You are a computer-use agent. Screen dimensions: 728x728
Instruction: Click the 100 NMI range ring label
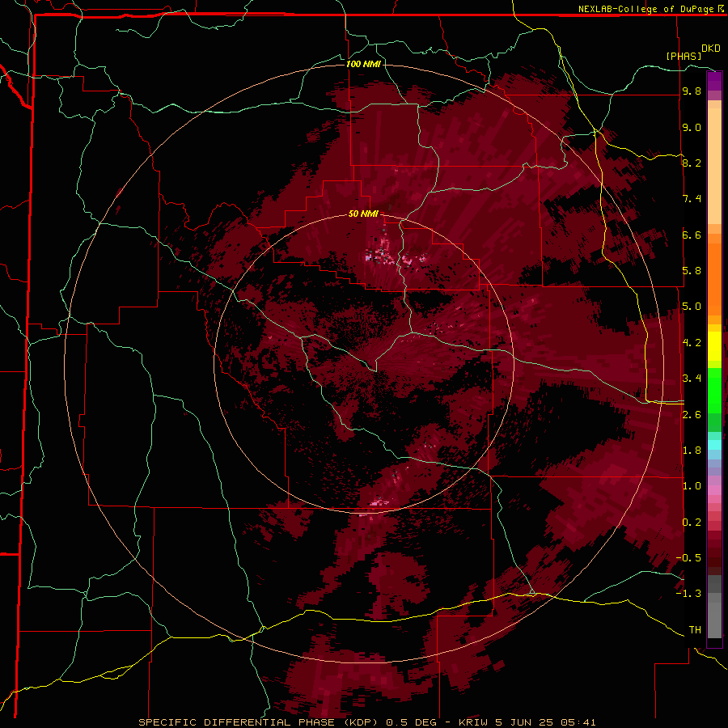pyautogui.click(x=363, y=64)
